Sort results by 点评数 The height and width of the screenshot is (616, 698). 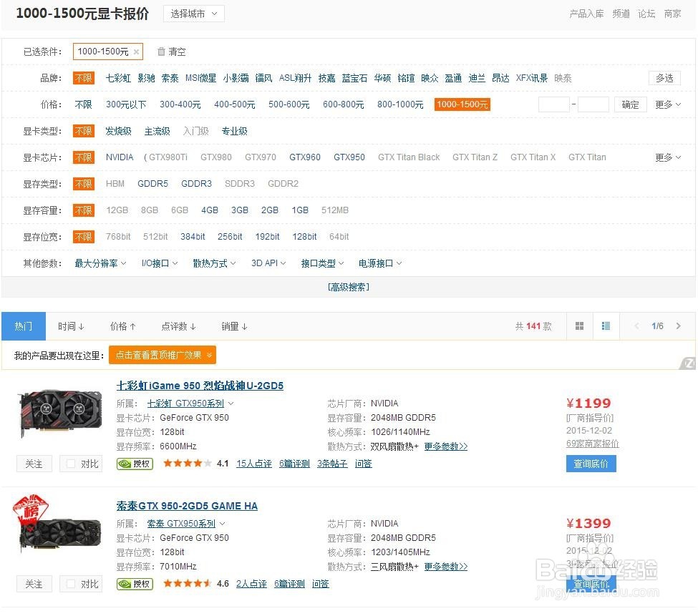point(178,326)
